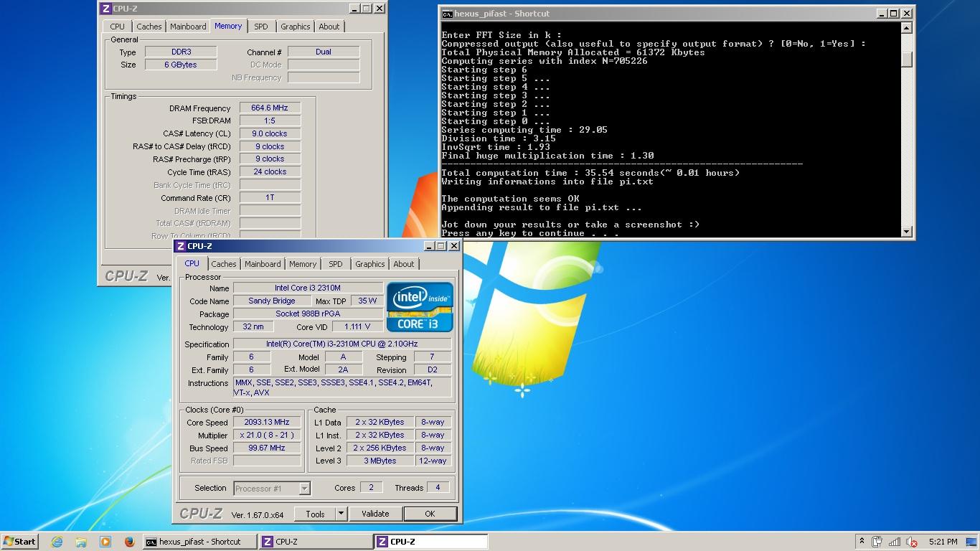Switch to hexus_pifast taskbar button

(x=199, y=542)
